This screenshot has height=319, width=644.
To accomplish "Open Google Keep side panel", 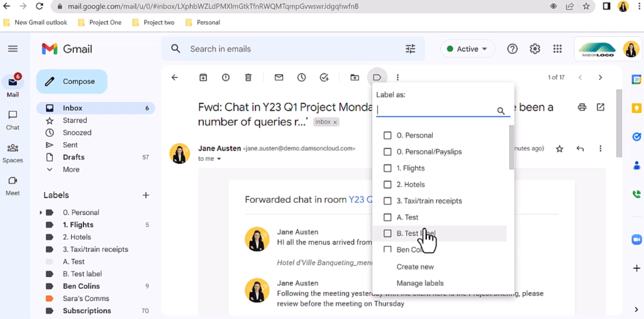I will (636, 108).
